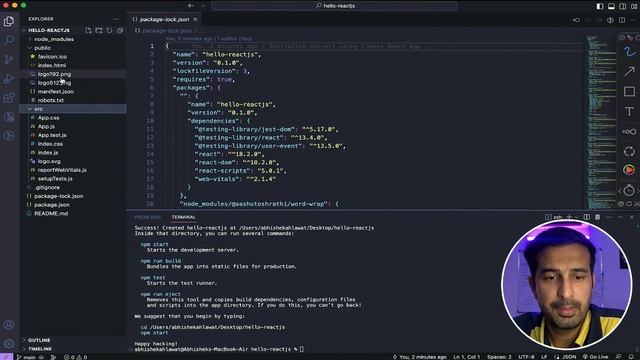
Task: Toggle the bottom panel visibility
Action: point(611,6)
